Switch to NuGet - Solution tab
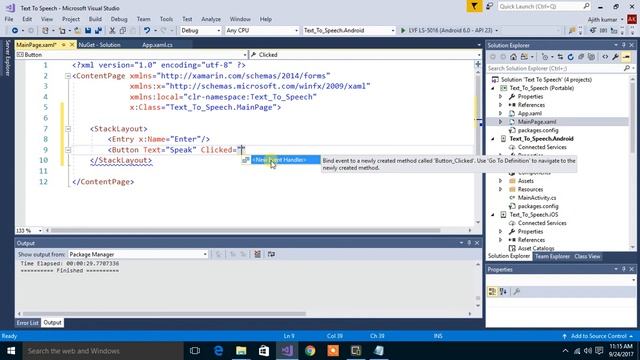Image resolution: width=640 pixels, height=360 pixels. click(x=100, y=45)
